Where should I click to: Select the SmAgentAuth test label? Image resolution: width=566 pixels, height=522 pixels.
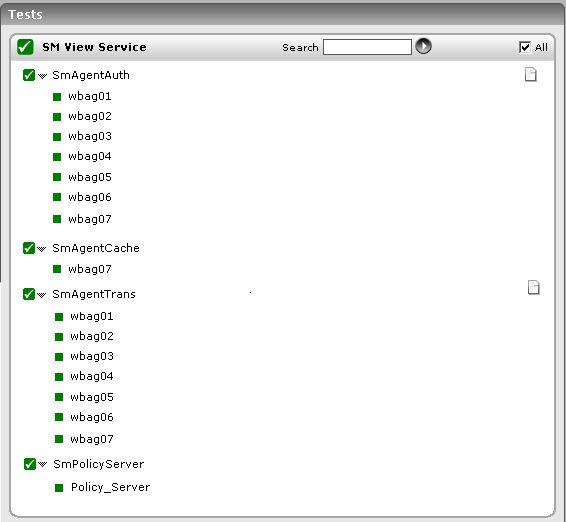[91, 75]
